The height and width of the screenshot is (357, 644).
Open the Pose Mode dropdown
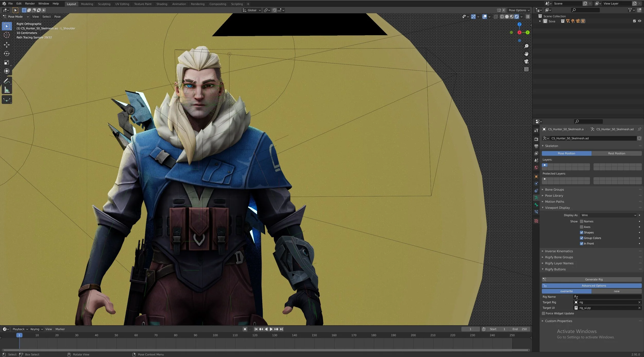click(x=16, y=17)
